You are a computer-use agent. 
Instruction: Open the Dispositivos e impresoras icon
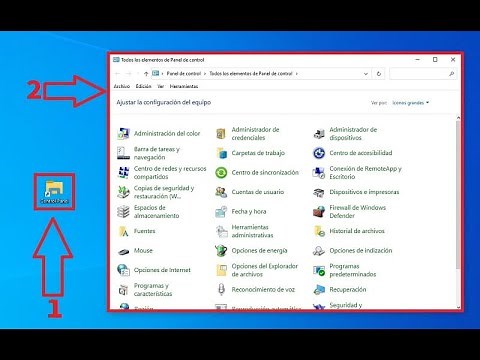click(319, 192)
